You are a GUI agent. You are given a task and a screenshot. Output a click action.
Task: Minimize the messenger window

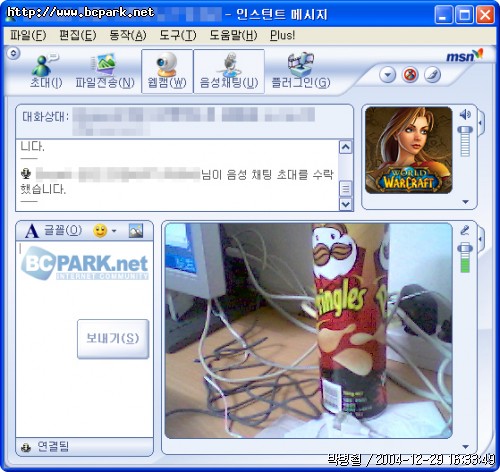click(443, 15)
